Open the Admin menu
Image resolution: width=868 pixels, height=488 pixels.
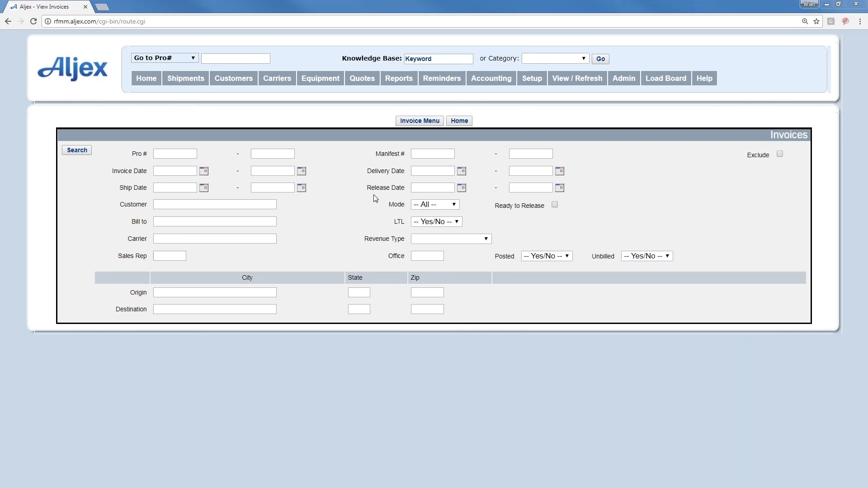[x=624, y=78]
